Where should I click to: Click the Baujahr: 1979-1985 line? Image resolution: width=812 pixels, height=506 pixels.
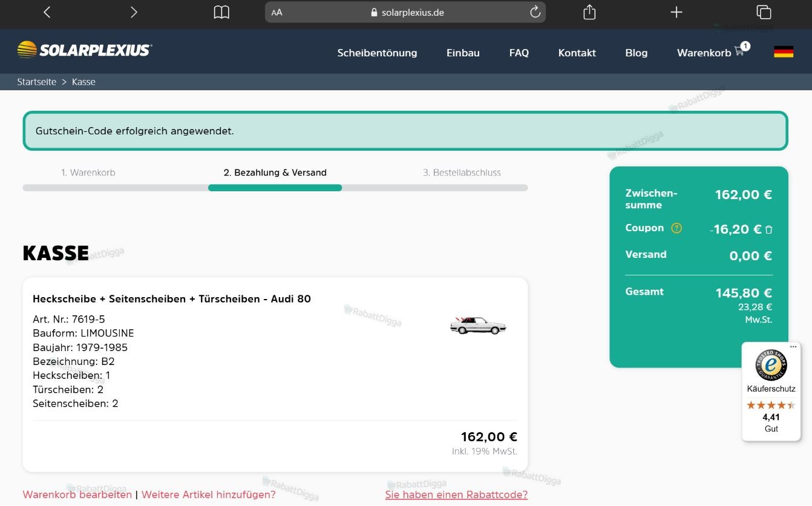[80, 347]
